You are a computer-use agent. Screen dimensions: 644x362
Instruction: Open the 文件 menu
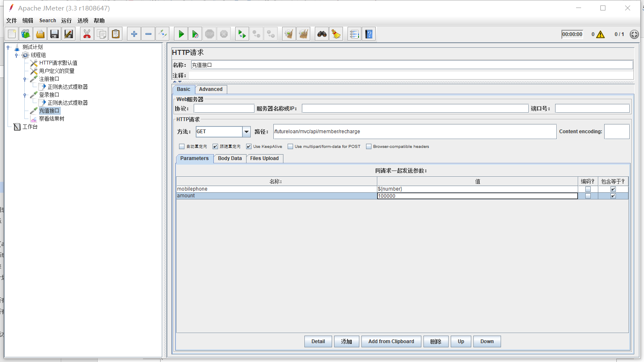click(x=12, y=21)
